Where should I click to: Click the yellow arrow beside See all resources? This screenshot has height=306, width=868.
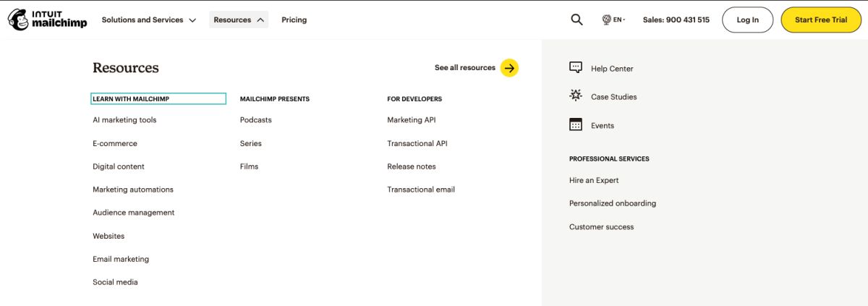pyautogui.click(x=509, y=68)
